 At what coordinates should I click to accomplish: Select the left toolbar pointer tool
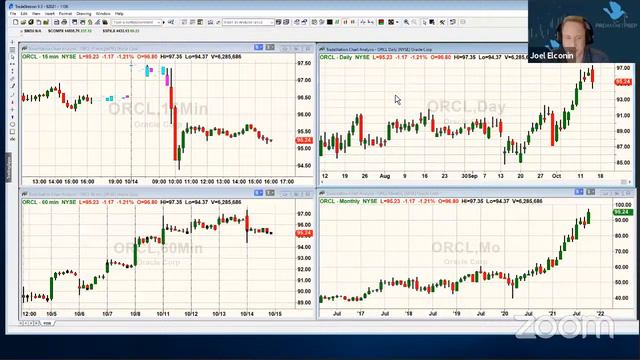[x=12, y=57]
